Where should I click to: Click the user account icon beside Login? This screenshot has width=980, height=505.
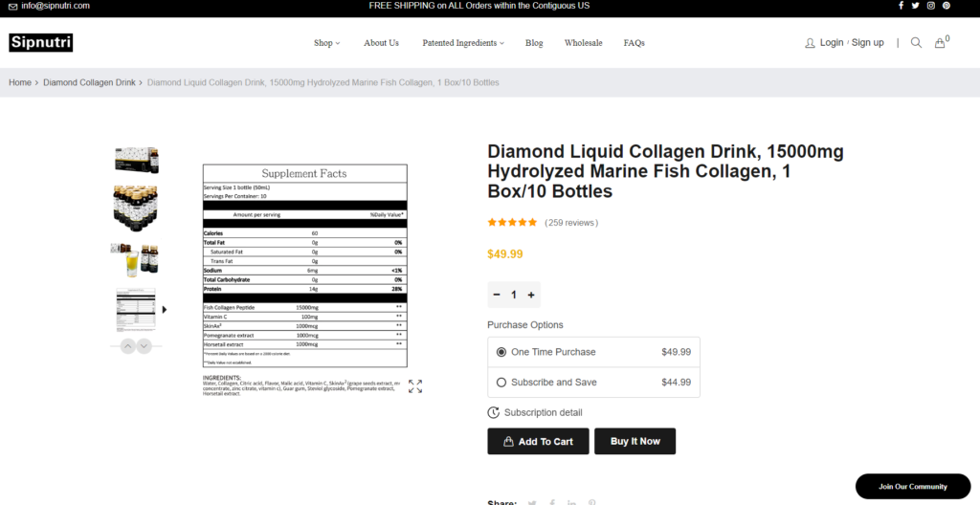click(810, 43)
